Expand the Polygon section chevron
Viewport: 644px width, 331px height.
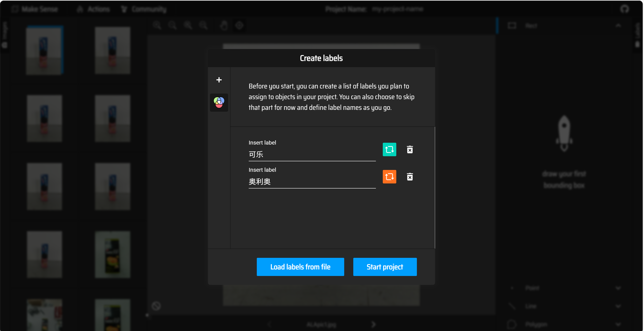click(x=618, y=324)
